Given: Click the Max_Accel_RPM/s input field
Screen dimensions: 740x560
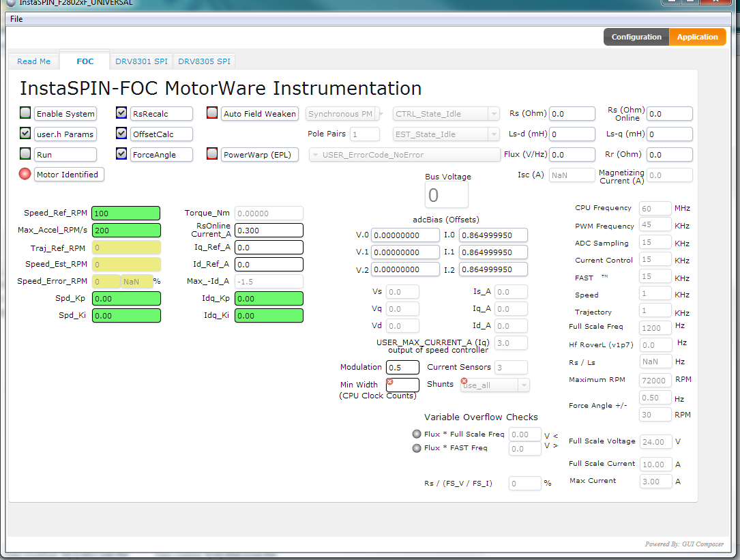Looking at the screenshot, I should click(126, 231).
